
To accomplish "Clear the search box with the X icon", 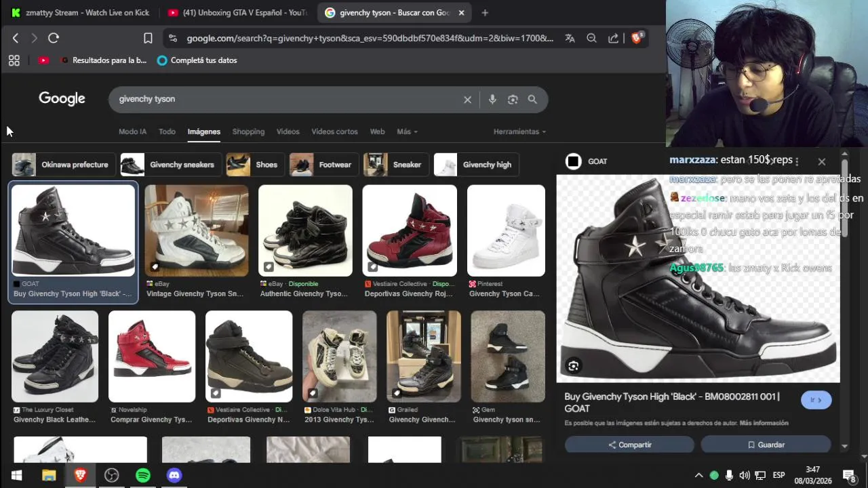I will click(x=467, y=100).
